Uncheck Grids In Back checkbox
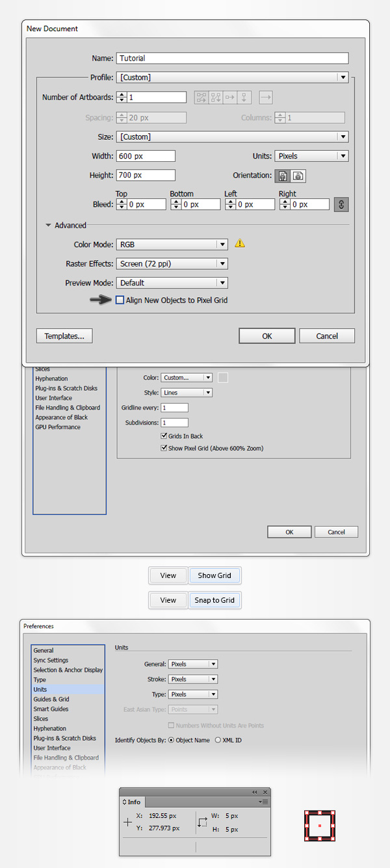The image size is (390, 868). 164,436
